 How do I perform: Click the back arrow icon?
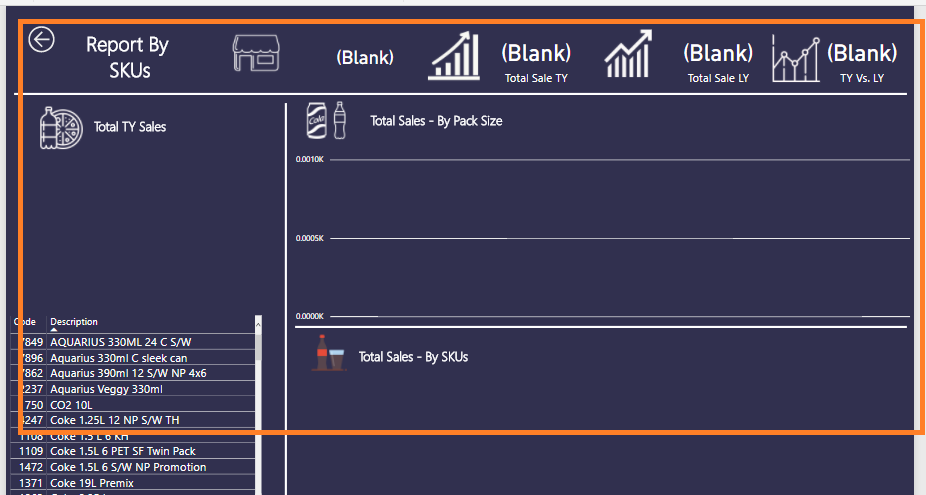tap(41, 40)
